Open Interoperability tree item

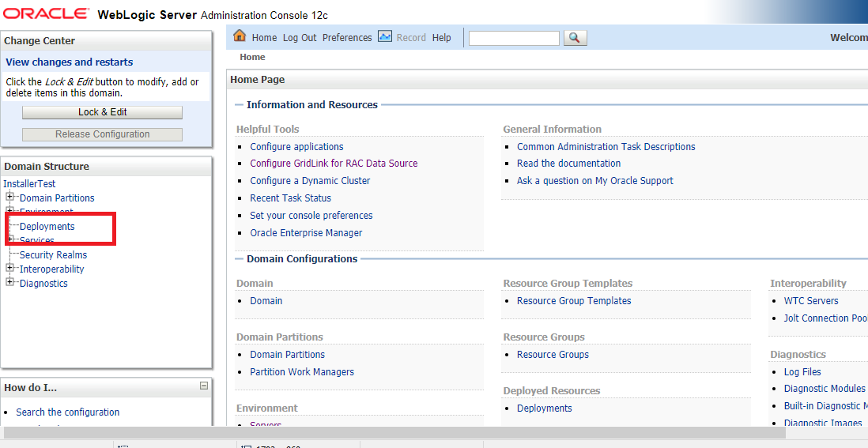pyautogui.click(x=52, y=269)
